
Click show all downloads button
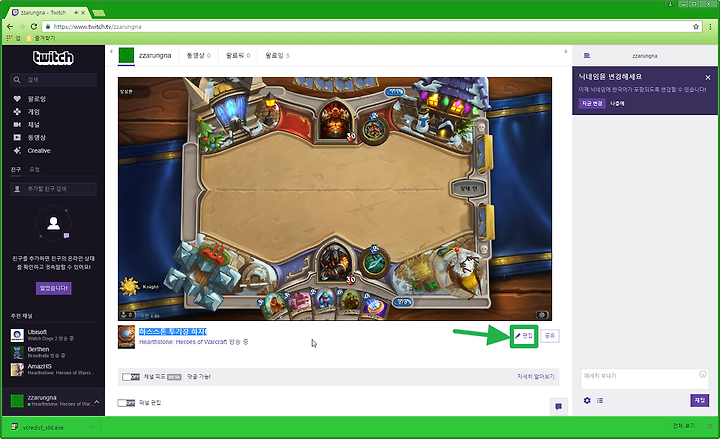click(x=684, y=426)
